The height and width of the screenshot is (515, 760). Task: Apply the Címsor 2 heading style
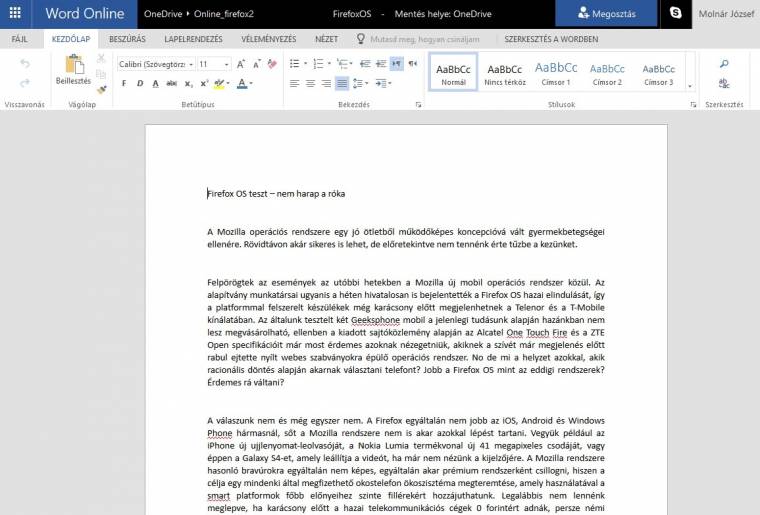click(607, 73)
